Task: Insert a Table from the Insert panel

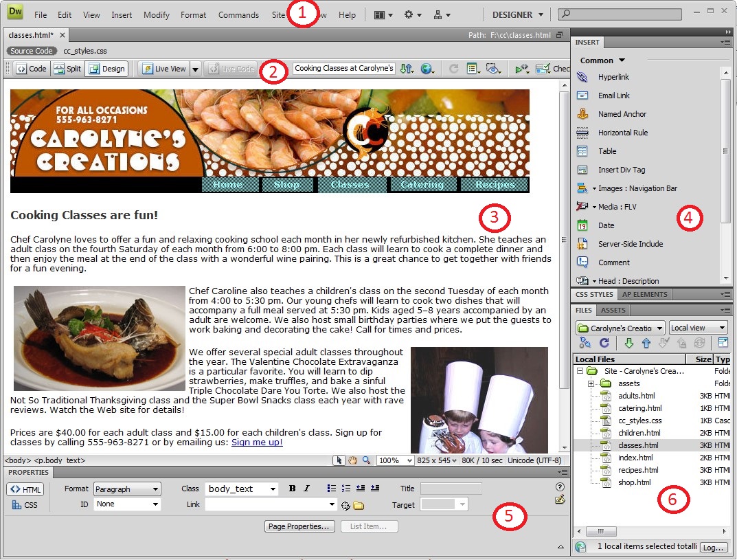Action: (606, 151)
